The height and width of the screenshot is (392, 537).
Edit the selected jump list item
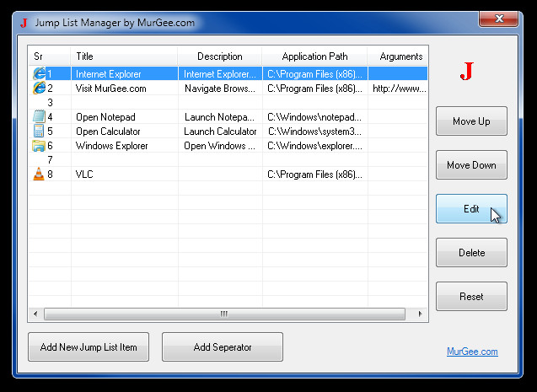click(x=471, y=208)
